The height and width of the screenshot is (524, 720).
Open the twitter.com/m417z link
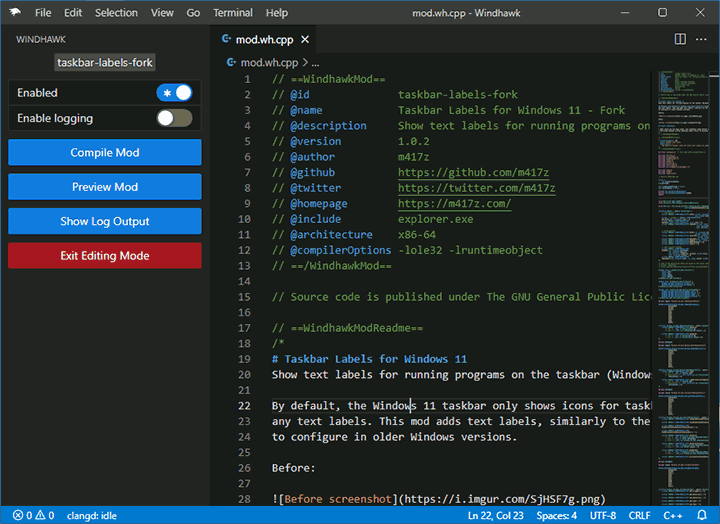[x=476, y=188]
